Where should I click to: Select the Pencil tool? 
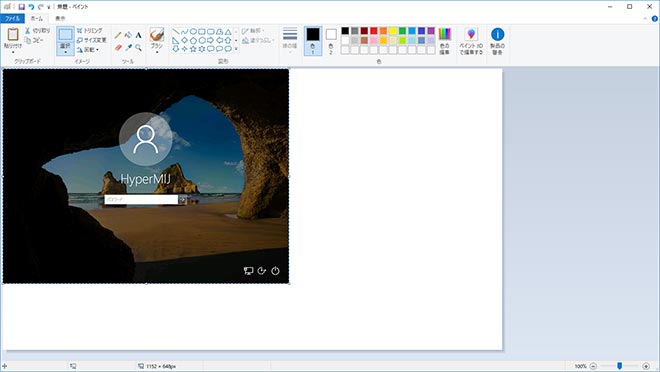tap(118, 35)
